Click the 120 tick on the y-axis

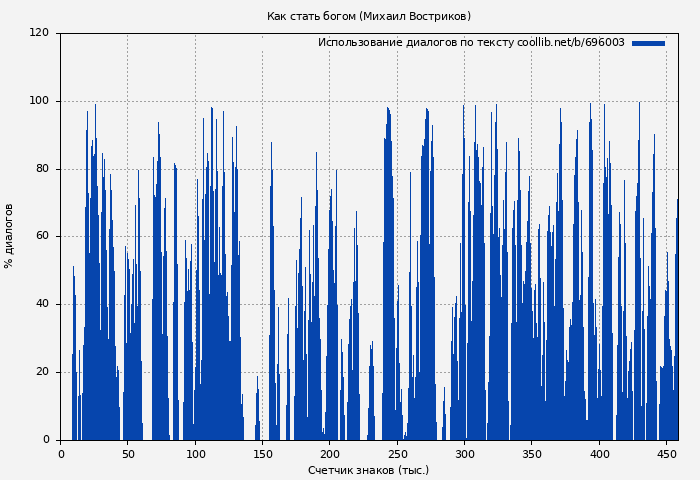[39, 33]
